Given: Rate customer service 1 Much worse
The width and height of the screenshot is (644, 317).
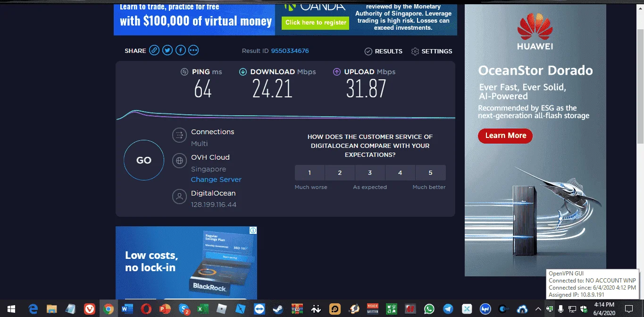Looking at the screenshot, I should pos(309,173).
